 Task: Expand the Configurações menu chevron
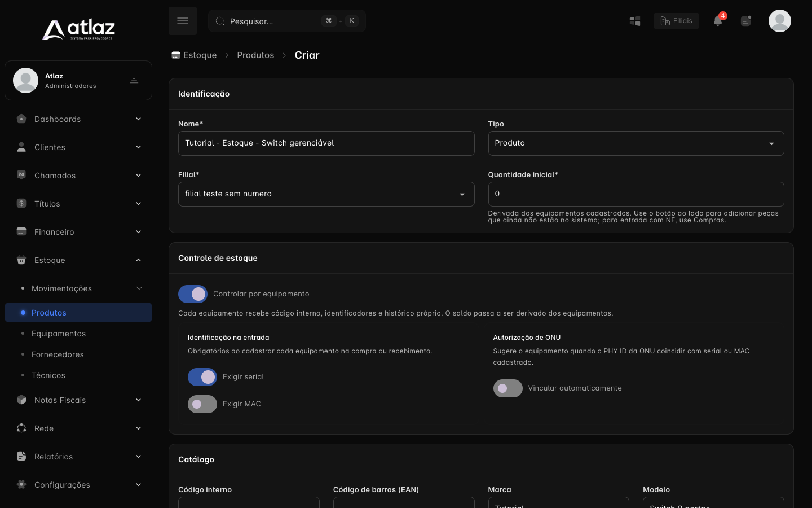[x=138, y=485]
